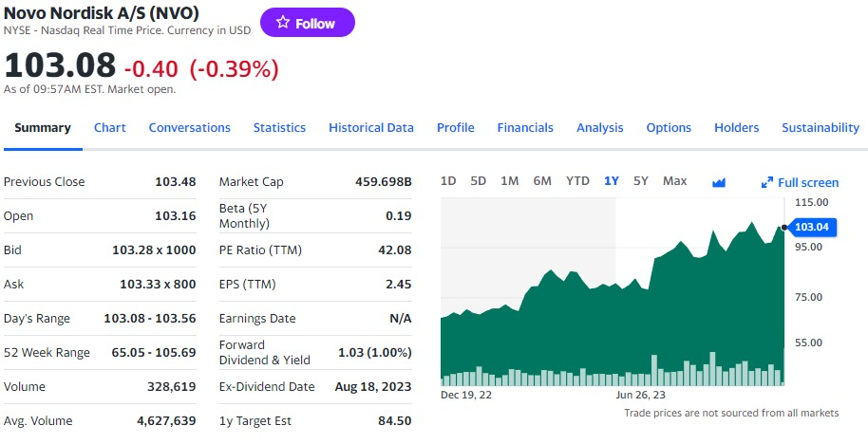Switch to the Financials tab

point(525,128)
